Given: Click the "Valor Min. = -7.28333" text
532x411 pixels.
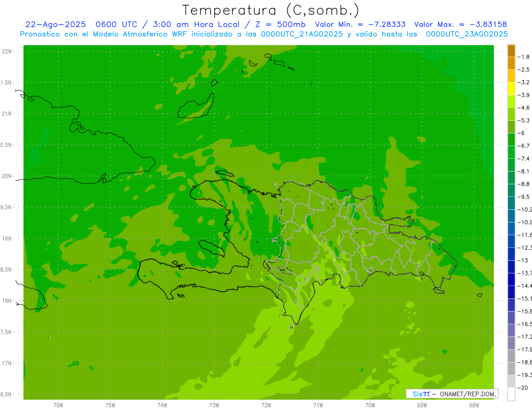Looking at the screenshot, I should [x=361, y=24].
